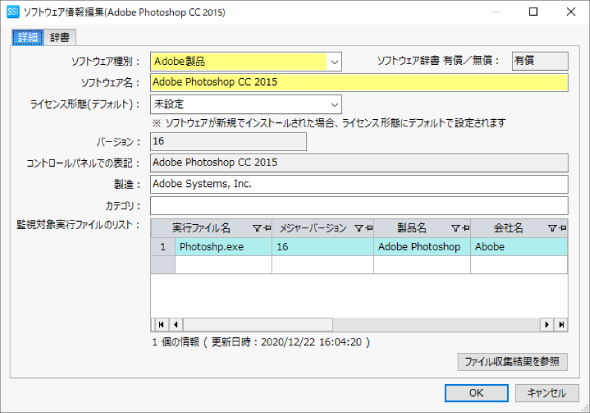This screenshot has width=590, height=413.
Task: Switch to the 辞書 tab
Action: tap(60, 37)
